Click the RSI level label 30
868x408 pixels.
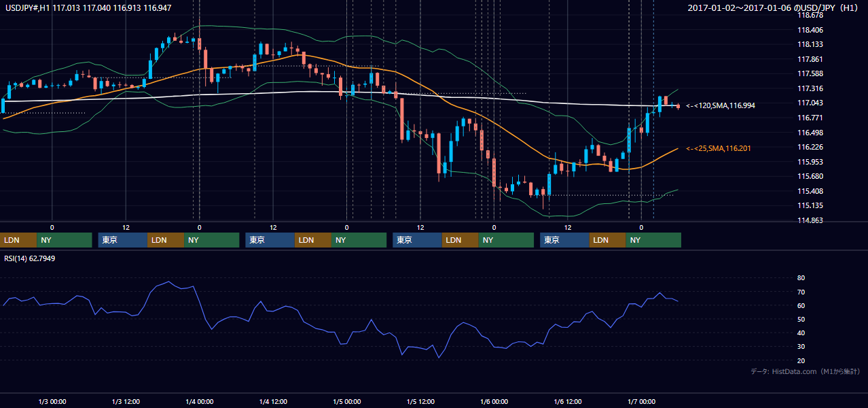point(801,346)
